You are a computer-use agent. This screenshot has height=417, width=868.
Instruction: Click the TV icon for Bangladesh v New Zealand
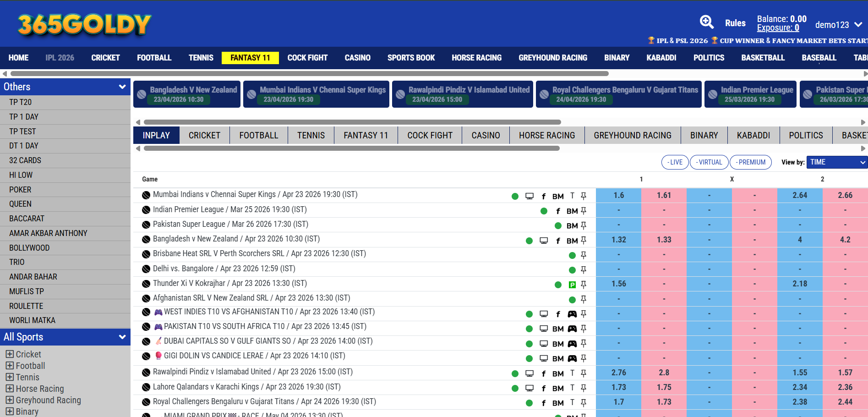(x=544, y=241)
